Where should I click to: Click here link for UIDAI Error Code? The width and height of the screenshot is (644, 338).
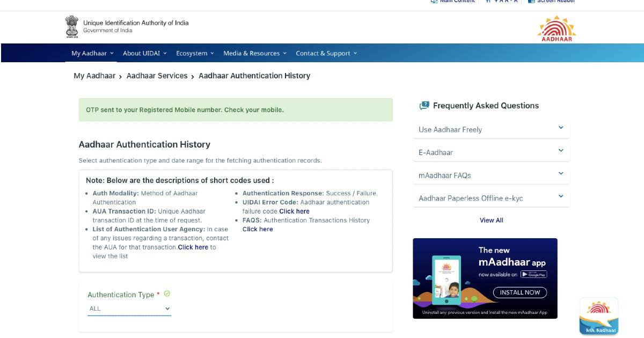(x=294, y=211)
